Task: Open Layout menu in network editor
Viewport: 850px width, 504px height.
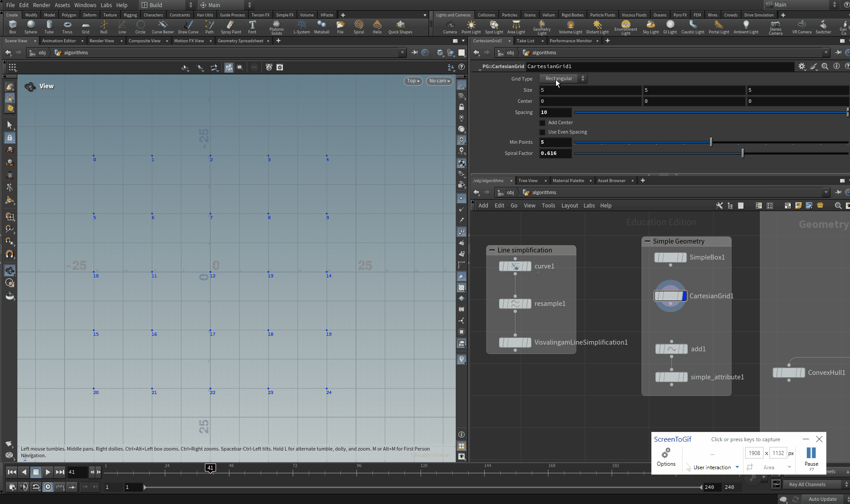Action: click(569, 206)
